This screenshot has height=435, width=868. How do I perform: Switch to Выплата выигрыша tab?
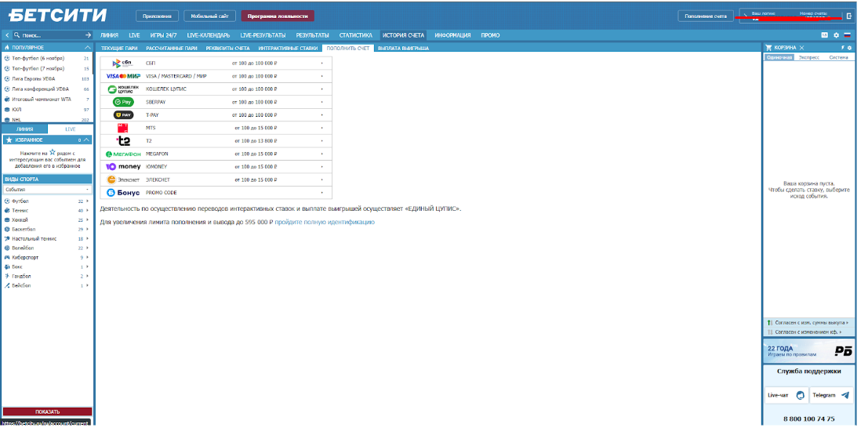tap(403, 49)
